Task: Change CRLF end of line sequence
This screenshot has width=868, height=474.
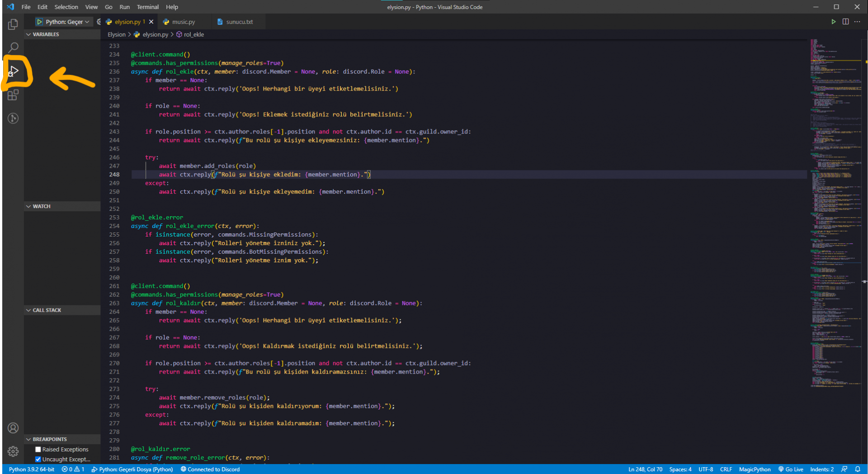Action: click(726, 469)
